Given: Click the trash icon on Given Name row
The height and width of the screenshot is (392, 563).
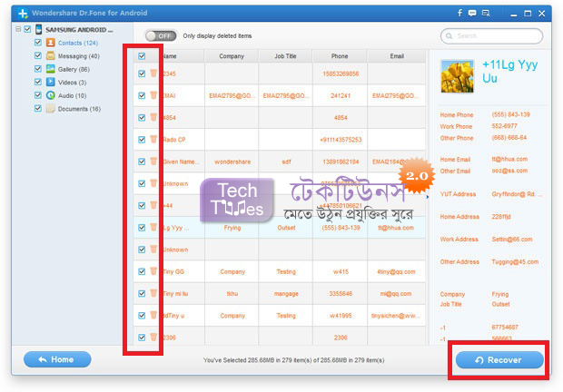Looking at the screenshot, I should pos(153,162).
